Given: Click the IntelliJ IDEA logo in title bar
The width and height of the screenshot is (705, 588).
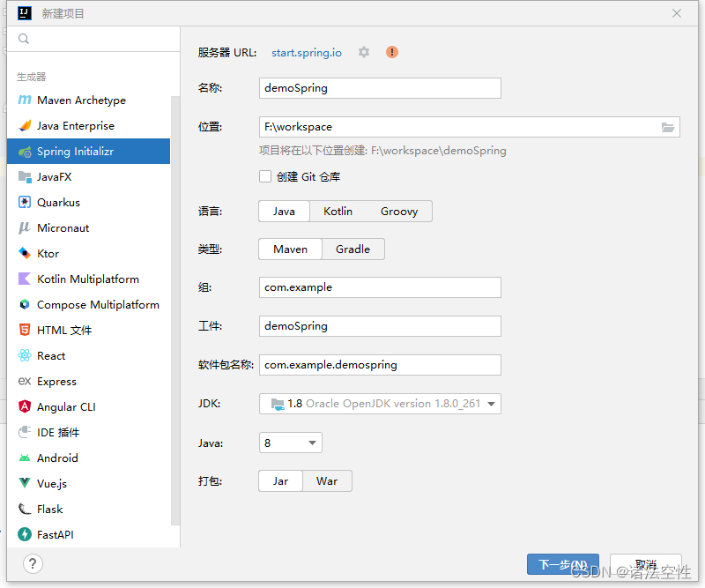Looking at the screenshot, I should 25,13.
